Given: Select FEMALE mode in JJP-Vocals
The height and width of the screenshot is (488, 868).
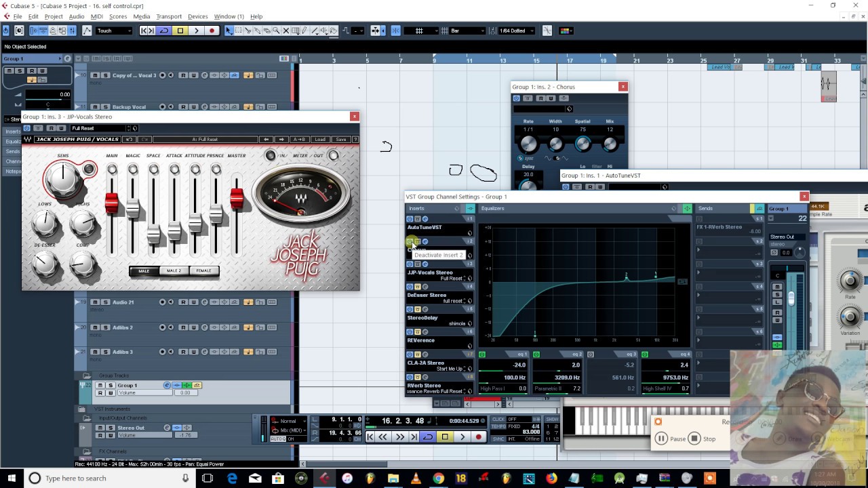Looking at the screenshot, I should (203, 271).
